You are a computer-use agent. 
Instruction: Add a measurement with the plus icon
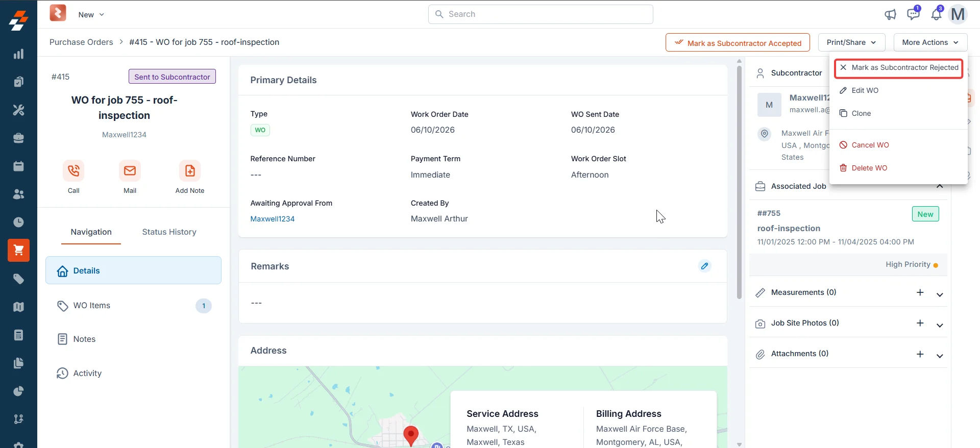(x=920, y=292)
